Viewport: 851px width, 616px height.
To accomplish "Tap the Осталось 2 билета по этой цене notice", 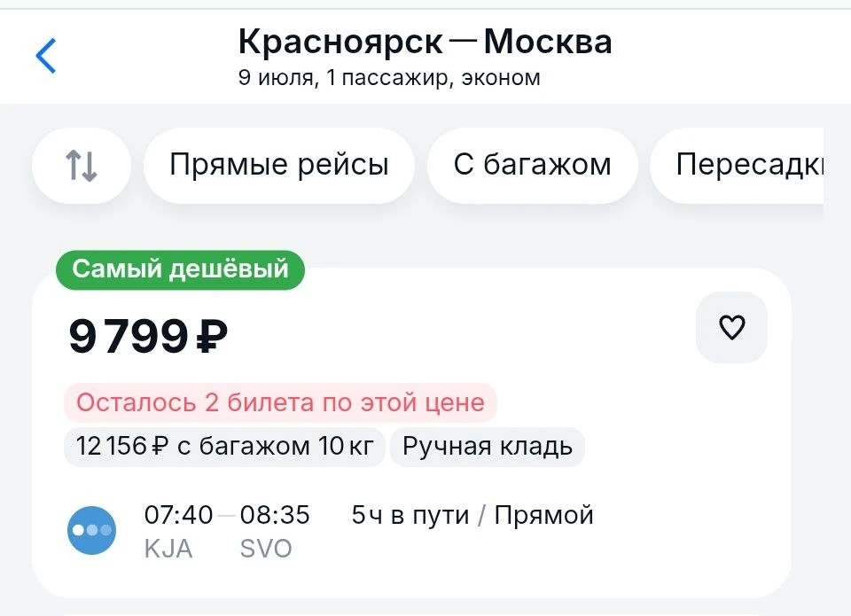I will pos(281,402).
